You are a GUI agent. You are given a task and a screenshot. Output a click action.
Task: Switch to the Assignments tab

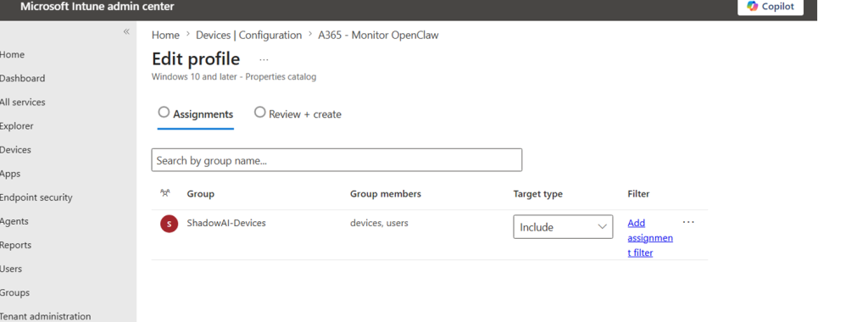[196, 114]
